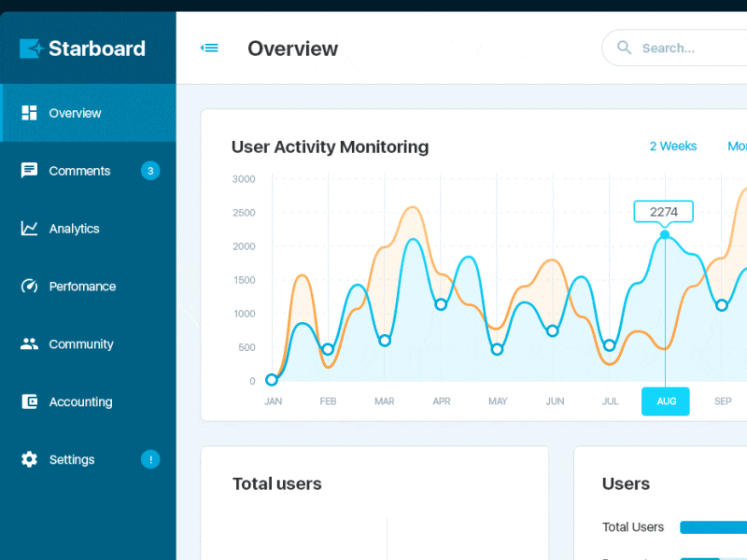
Task: Click the 2274 data tooltip
Action: [663, 212]
